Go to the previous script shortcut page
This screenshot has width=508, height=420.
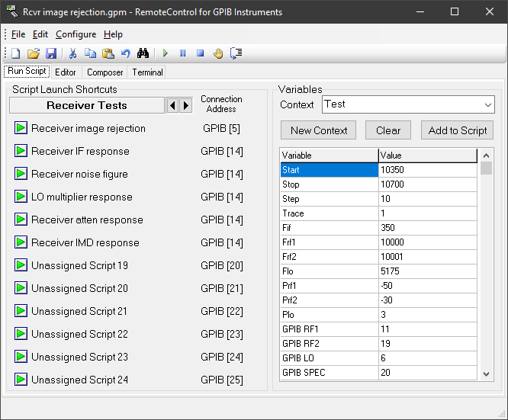(172, 105)
